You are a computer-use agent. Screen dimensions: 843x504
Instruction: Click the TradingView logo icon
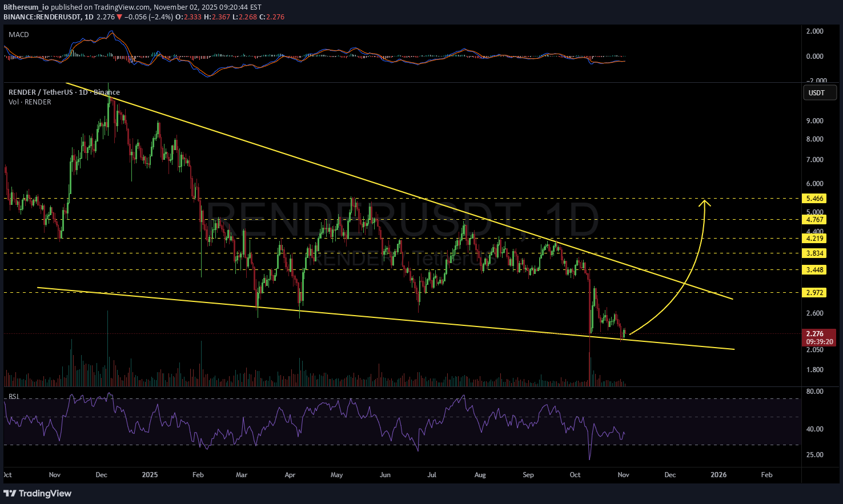coord(10,493)
